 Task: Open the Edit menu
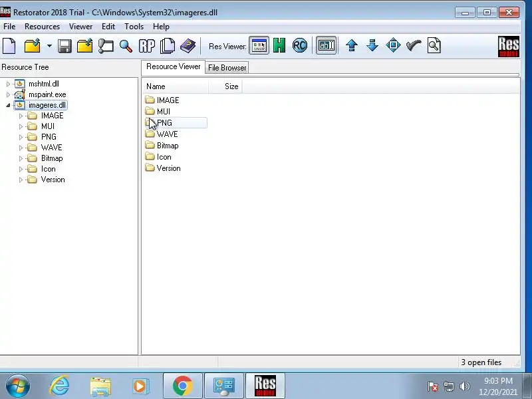pos(108,27)
